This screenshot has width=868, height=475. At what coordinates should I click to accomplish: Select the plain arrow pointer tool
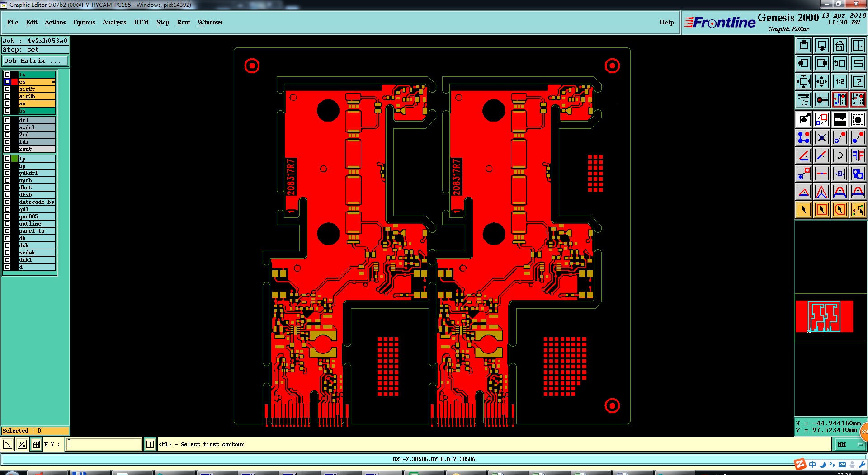[x=804, y=210]
